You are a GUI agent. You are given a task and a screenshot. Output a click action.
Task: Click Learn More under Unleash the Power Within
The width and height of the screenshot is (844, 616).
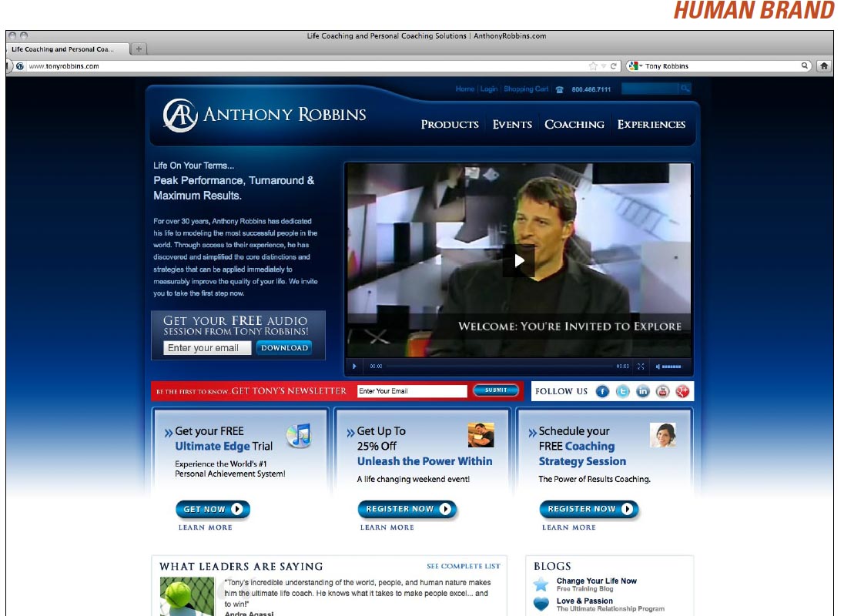pos(387,527)
